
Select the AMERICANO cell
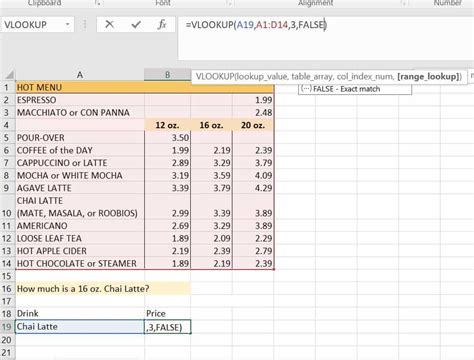tap(80, 226)
